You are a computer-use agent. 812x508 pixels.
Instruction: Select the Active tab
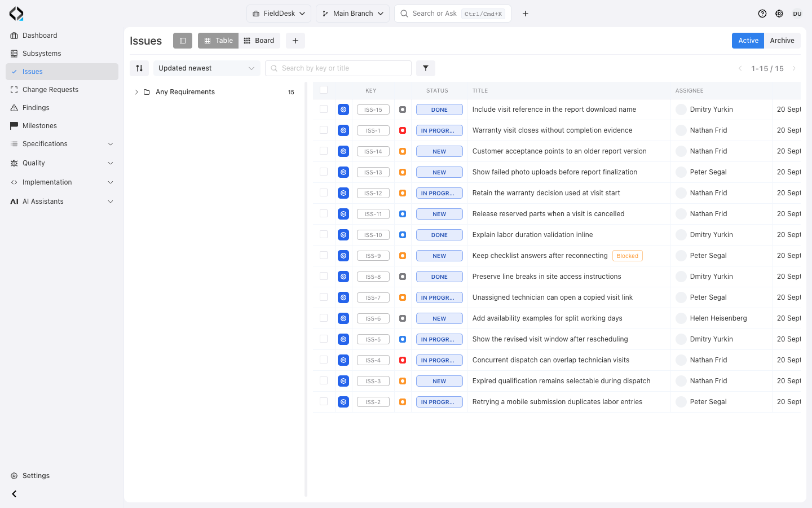[748, 41]
